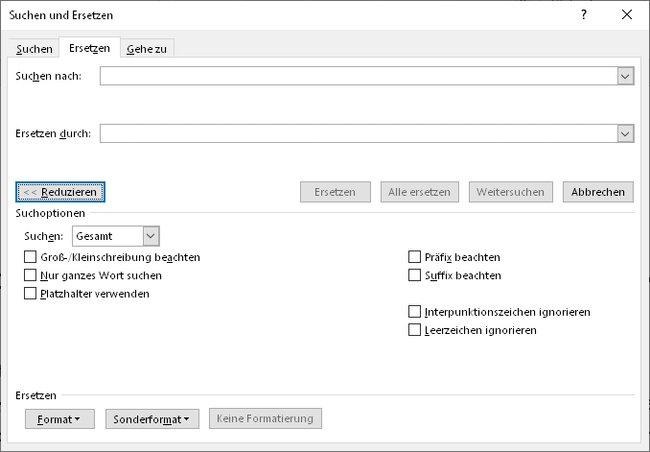Click into the Suchen nach input field
The height and width of the screenshot is (452, 650).
[359, 76]
